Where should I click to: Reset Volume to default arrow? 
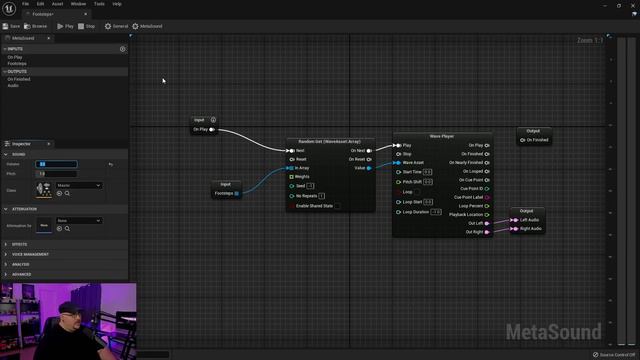(111, 164)
